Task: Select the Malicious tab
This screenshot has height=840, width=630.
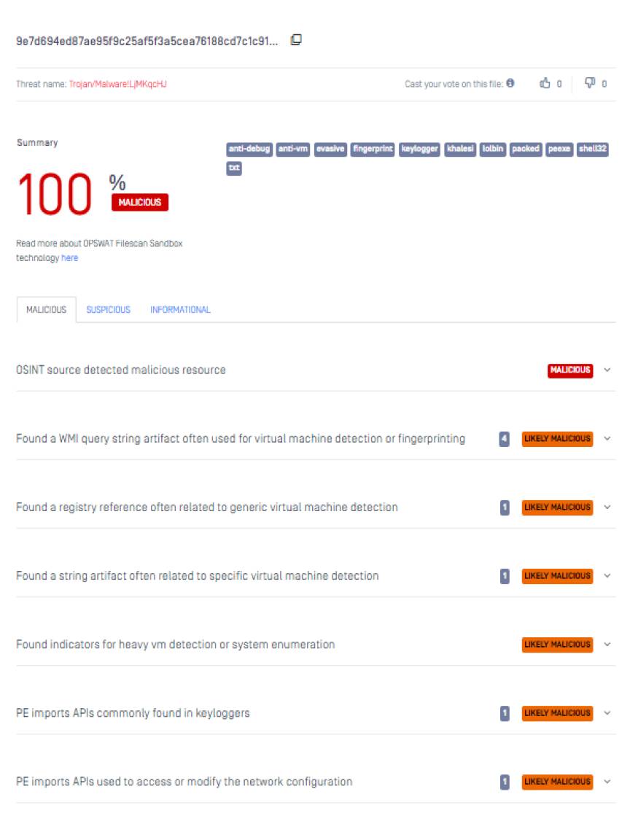Action: click(x=46, y=310)
